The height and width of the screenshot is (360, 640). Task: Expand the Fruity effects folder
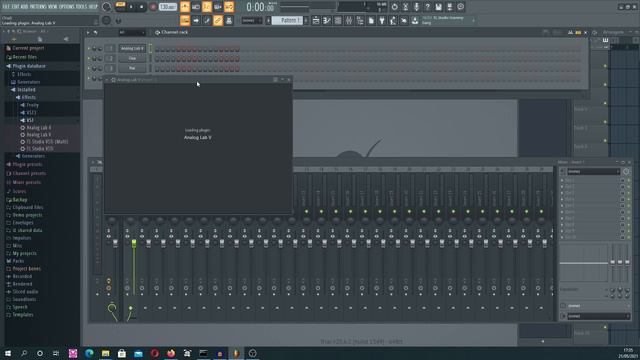click(32, 105)
